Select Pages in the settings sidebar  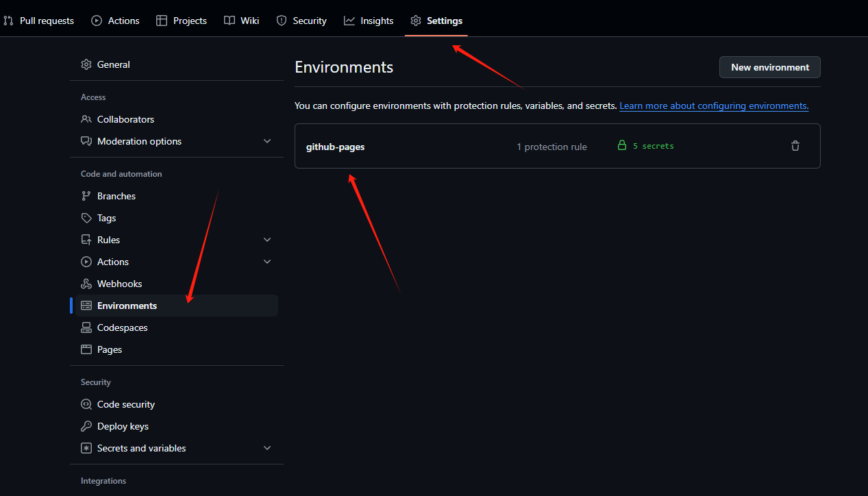(x=110, y=349)
